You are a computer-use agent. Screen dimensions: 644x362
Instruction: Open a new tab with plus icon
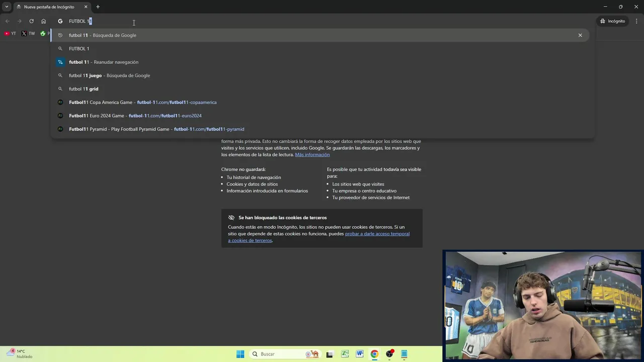click(98, 7)
